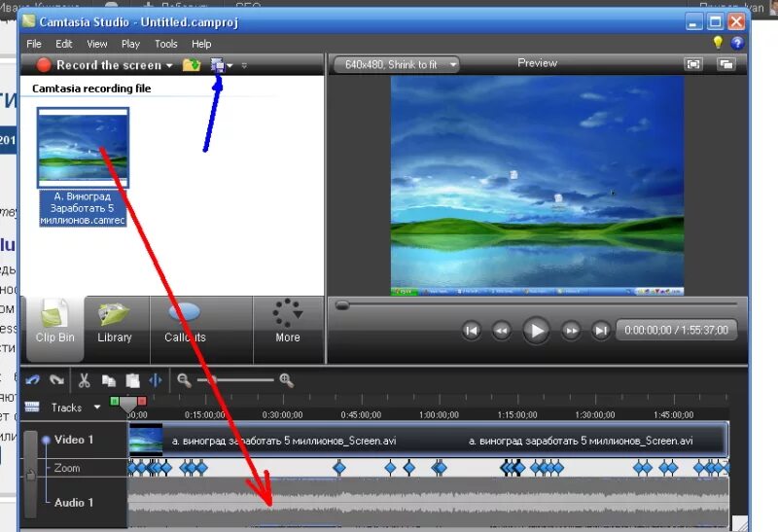Click the preview playback seek slider handle
Viewport: 778px width, 532px height.
click(x=342, y=304)
